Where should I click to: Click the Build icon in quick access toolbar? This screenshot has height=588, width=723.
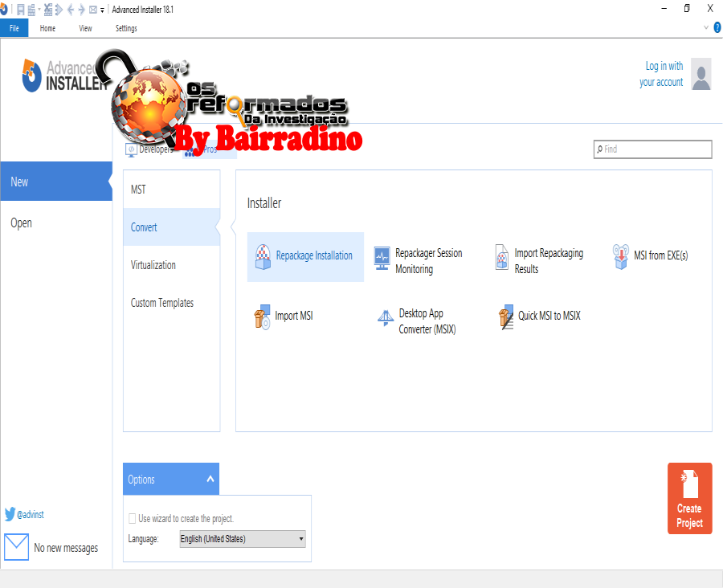click(31, 9)
